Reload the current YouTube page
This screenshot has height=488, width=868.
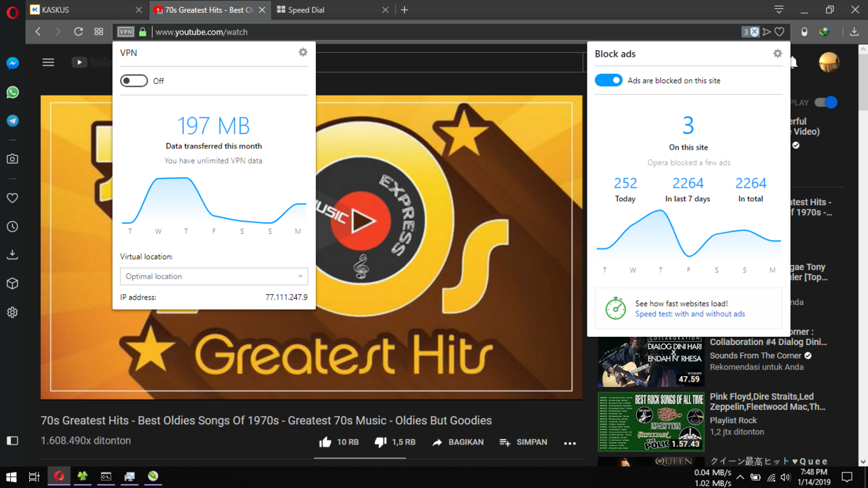click(78, 32)
